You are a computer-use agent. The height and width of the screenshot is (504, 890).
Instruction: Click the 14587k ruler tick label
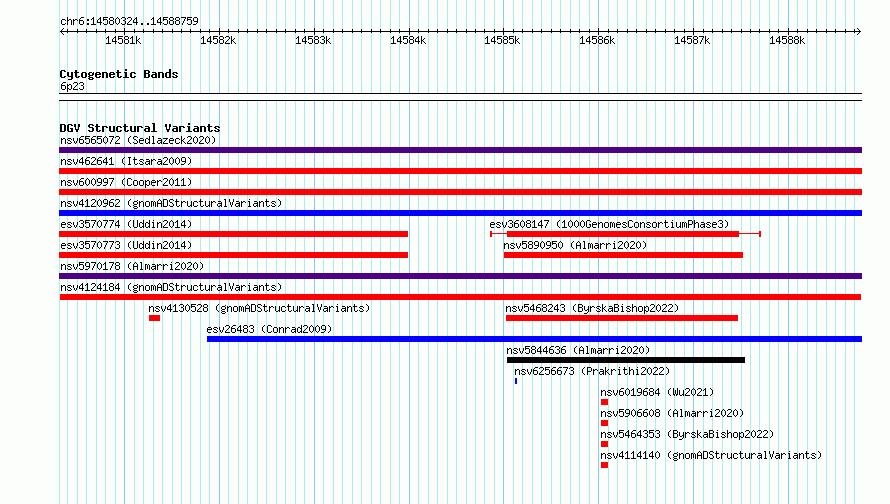692,40
